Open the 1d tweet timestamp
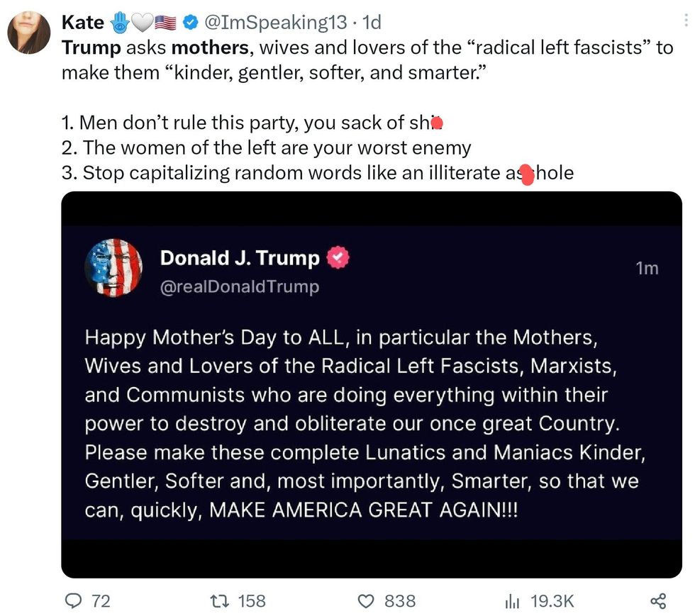 pyautogui.click(x=372, y=23)
